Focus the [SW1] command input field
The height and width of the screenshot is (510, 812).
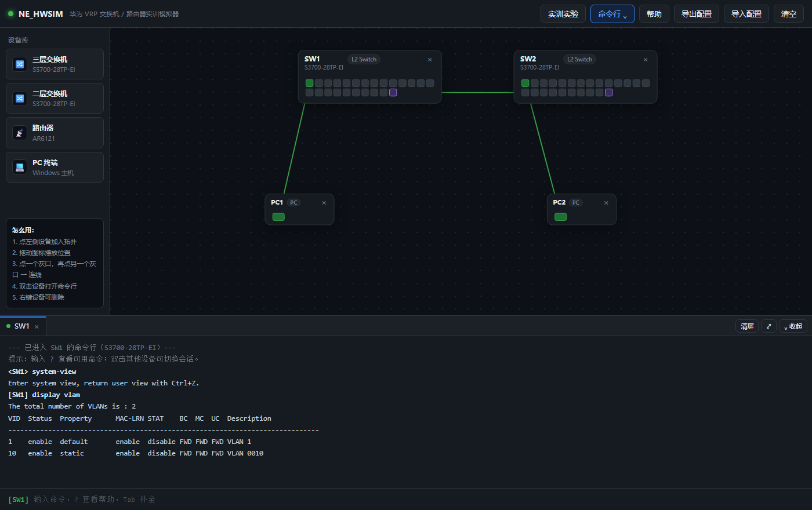(418, 499)
